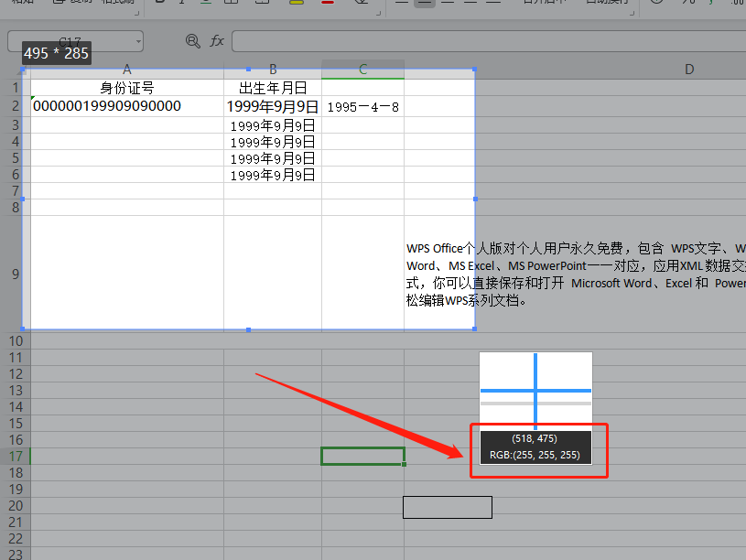Click the magnifier icon beside fx

(x=192, y=41)
